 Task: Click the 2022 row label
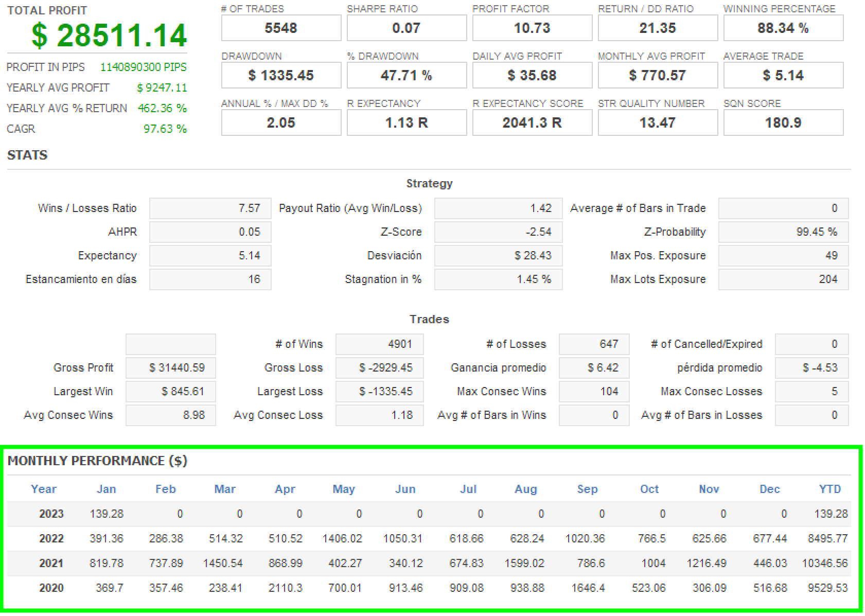point(51,539)
